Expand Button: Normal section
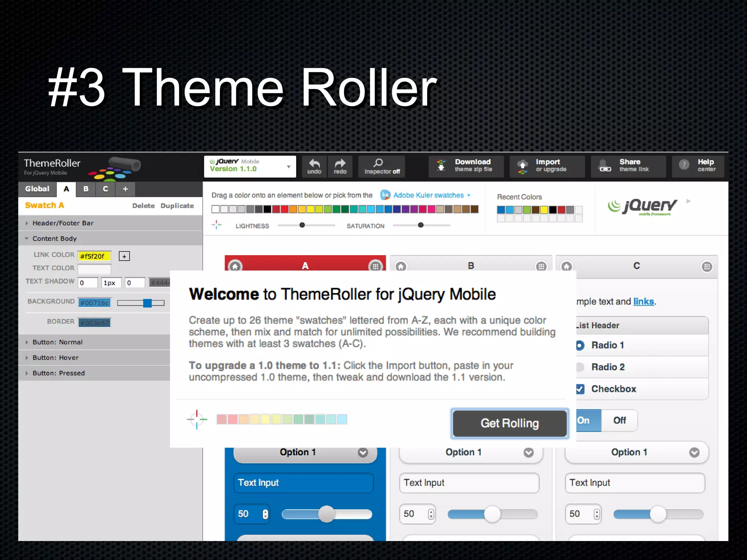The height and width of the screenshot is (560, 747). (94, 342)
